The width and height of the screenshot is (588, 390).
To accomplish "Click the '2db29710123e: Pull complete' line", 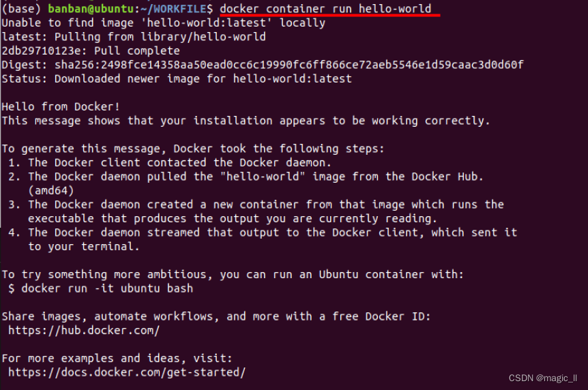I will [x=91, y=51].
